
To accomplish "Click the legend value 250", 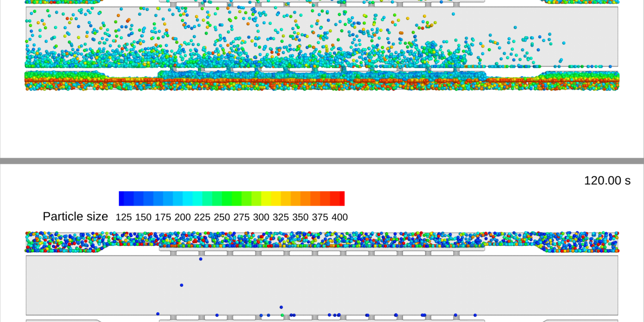I will coord(222,218).
